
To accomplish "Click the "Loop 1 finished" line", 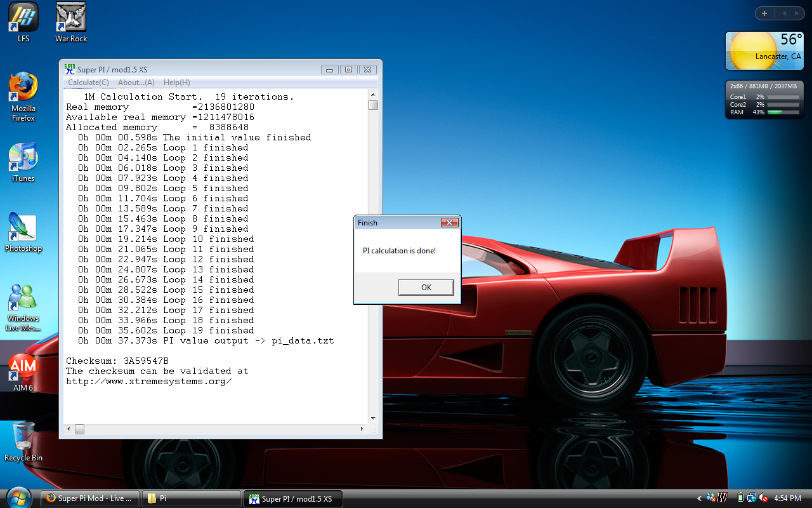I will (x=163, y=147).
